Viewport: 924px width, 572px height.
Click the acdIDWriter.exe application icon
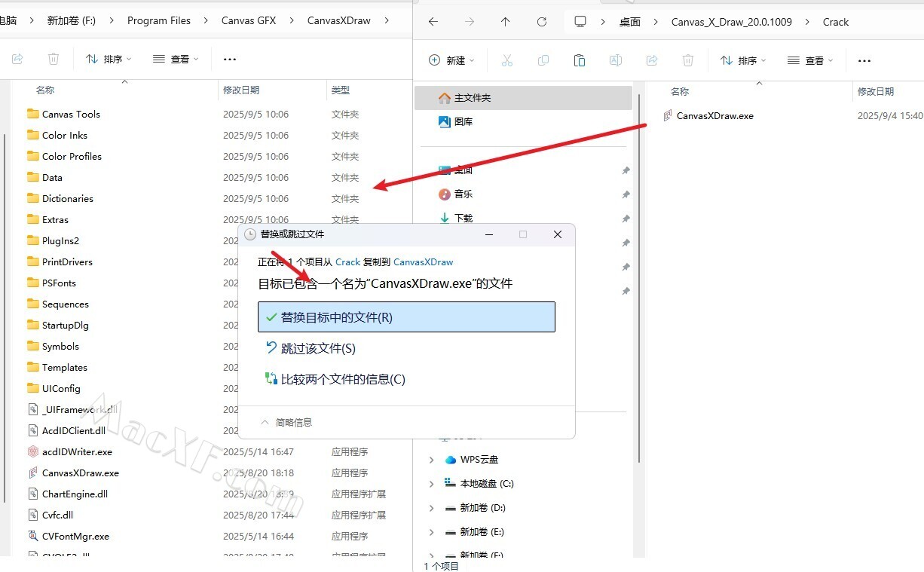click(x=32, y=451)
